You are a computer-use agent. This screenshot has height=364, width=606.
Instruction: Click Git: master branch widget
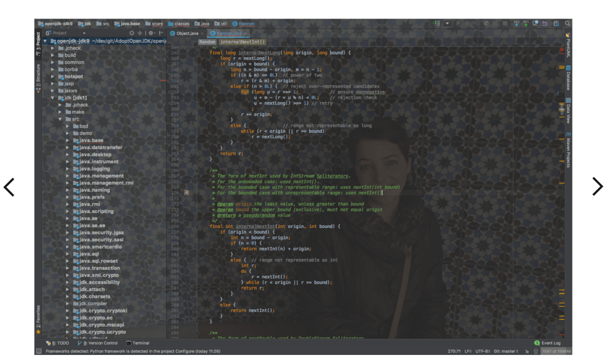point(506,351)
